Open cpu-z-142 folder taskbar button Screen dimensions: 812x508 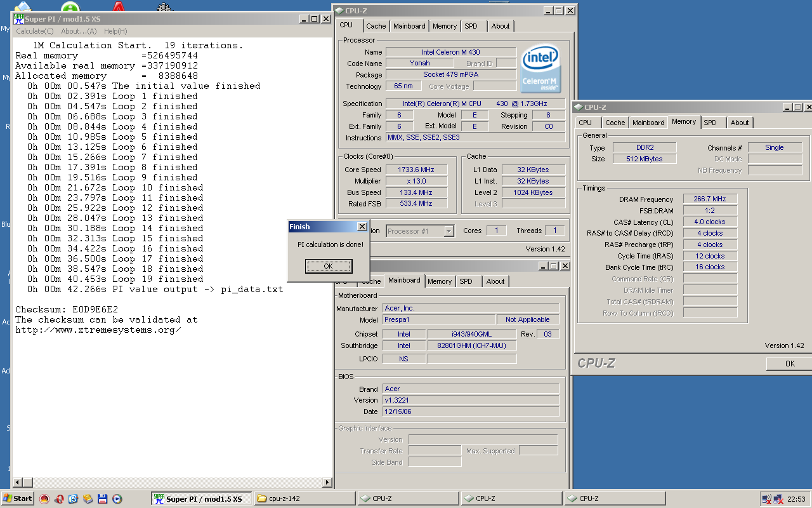point(304,498)
